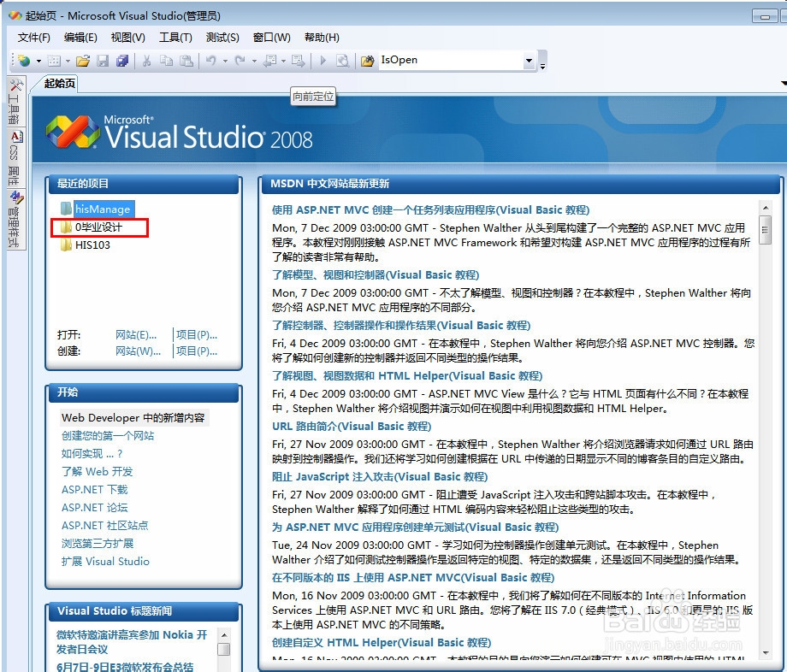Open the URL 路由简介(Visual Basic 教程) article
The image size is (787, 672).
pyautogui.click(x=352, y=427)
